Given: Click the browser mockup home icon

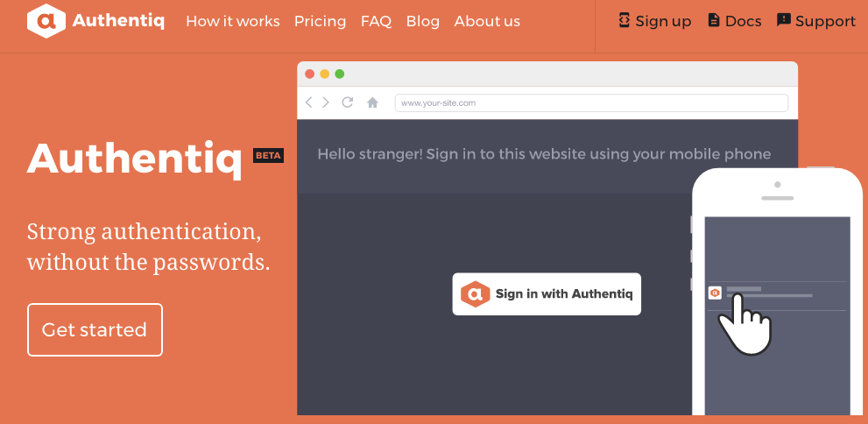Looking at the screenshot, I should (372, 102).
